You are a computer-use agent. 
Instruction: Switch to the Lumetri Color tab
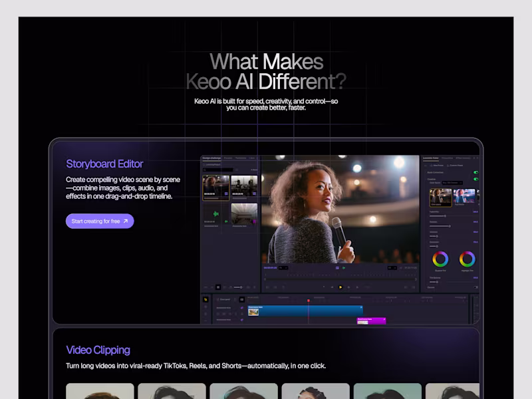click(430, 158)
